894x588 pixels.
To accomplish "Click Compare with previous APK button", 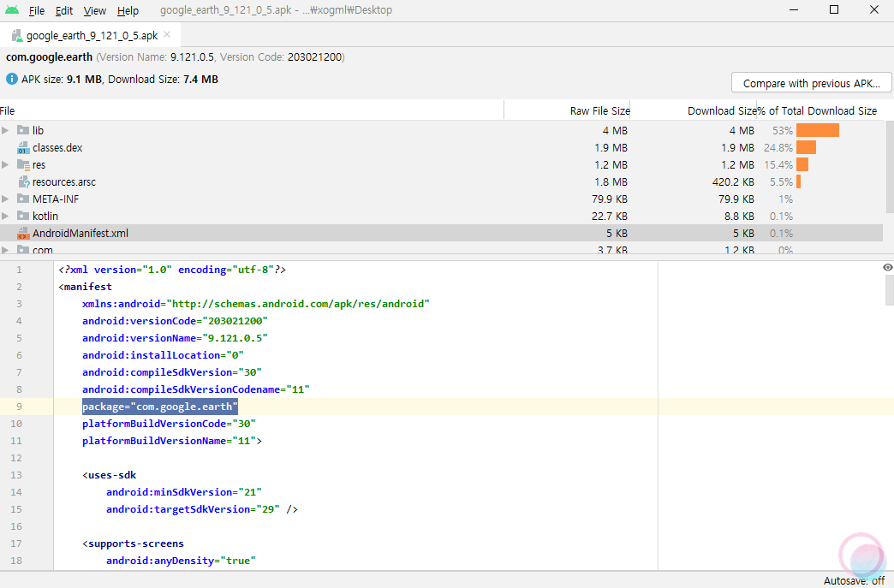I will [811, 83].
